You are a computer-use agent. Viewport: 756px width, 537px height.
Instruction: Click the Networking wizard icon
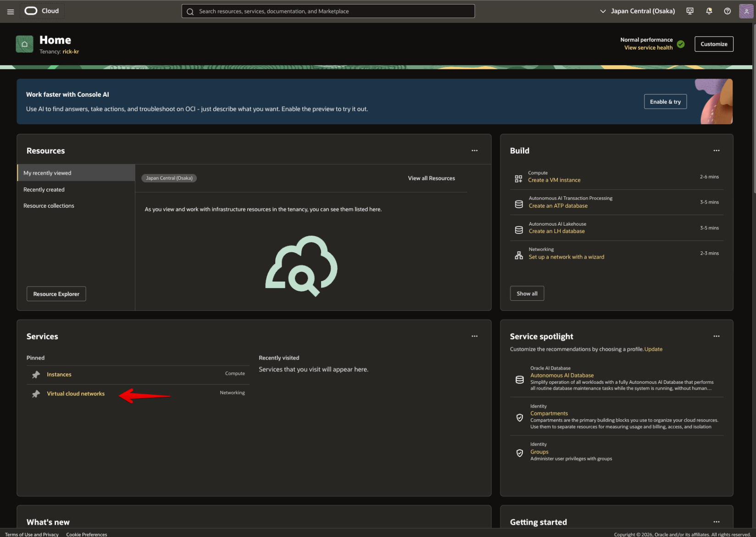pyautogui.click(x=519, y=255)
